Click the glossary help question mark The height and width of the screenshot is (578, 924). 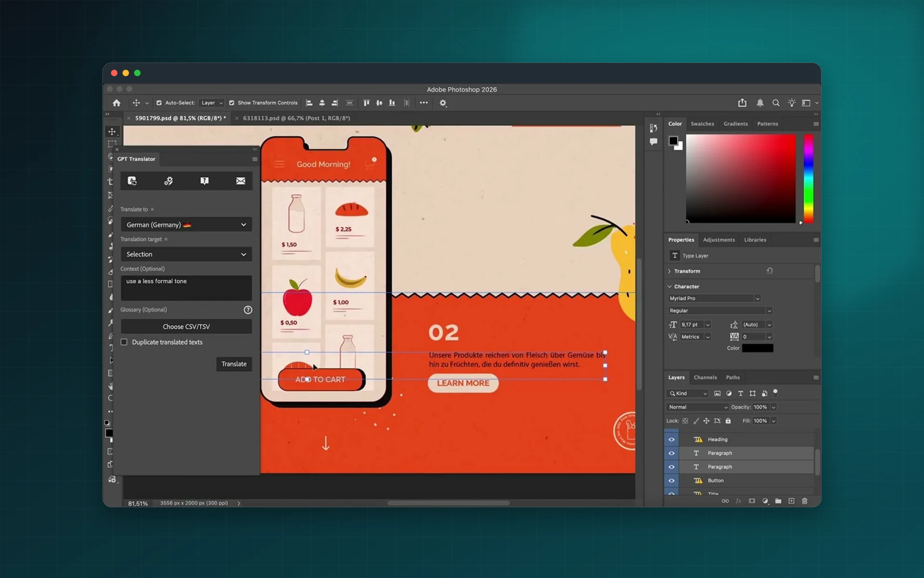(248, 310)
